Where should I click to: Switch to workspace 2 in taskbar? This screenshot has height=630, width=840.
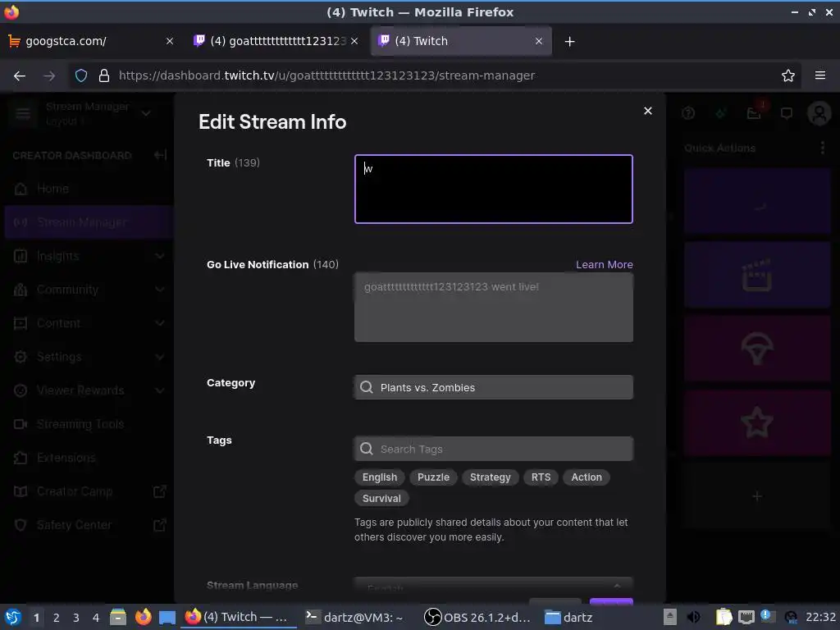[x=57, y=618]
